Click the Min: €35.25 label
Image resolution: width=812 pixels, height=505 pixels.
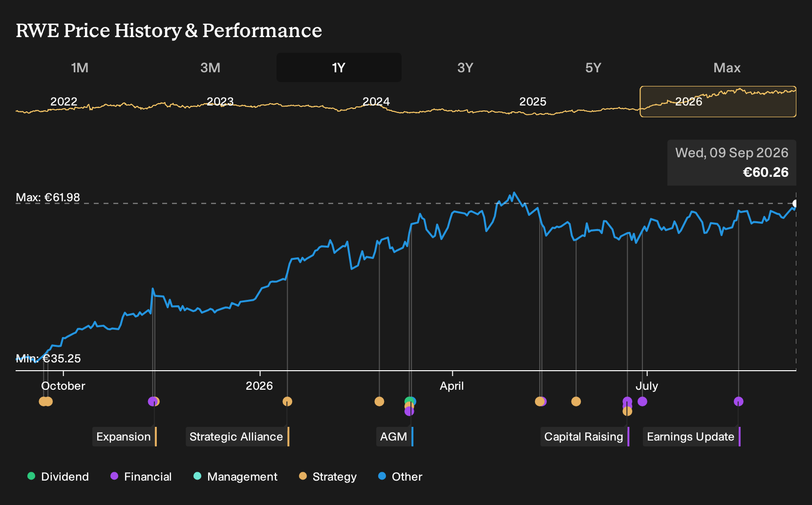tap(48, 358)
